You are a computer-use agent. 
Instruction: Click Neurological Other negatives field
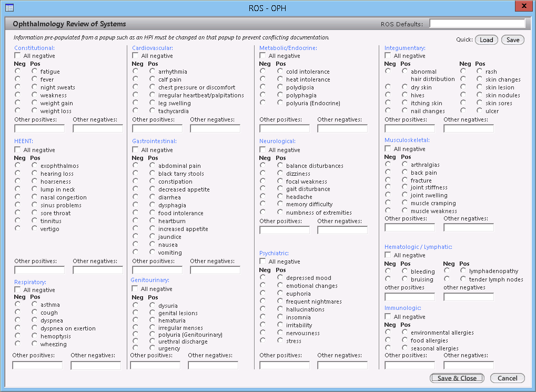point(342,230)
